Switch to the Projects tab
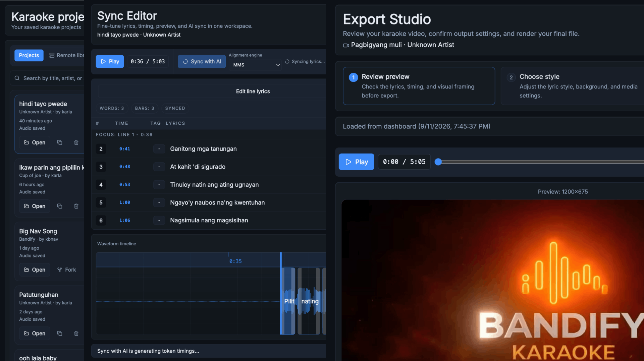 point(29,55)
